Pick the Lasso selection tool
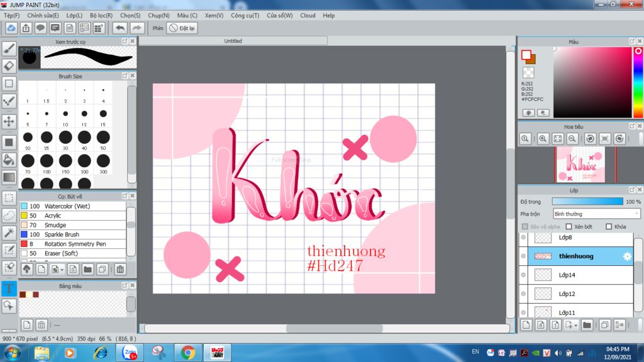The height and width of the screenshot is (362, 644). coord(9,215)
